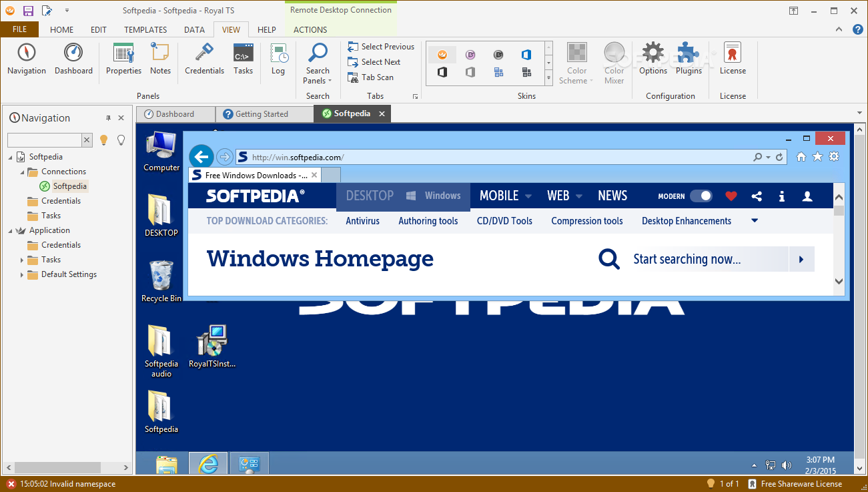
Task: Open the Tabs group dialog launcher
Action: click(x=415, y=97)
